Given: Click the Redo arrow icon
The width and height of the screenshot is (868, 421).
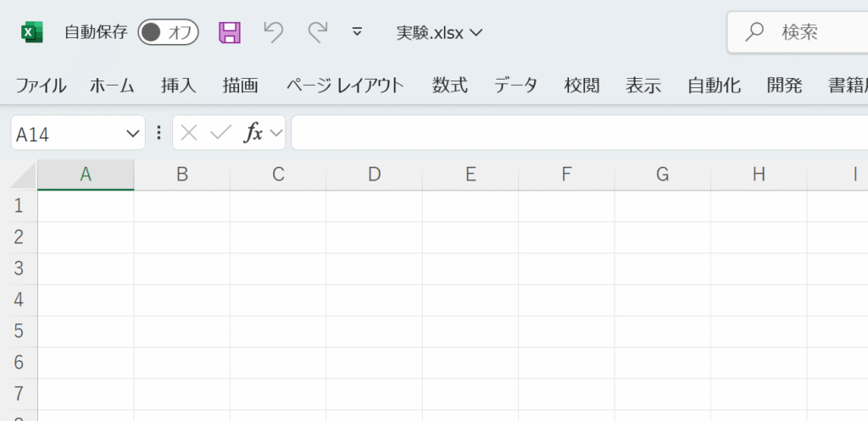Looking at the screenshot, I should [x=317, y=32].
